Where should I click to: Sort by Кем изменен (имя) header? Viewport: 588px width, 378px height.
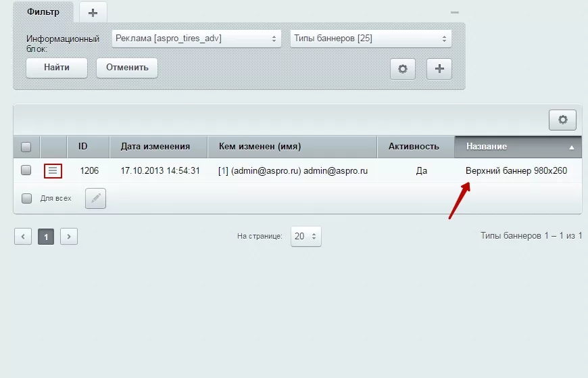293,146
